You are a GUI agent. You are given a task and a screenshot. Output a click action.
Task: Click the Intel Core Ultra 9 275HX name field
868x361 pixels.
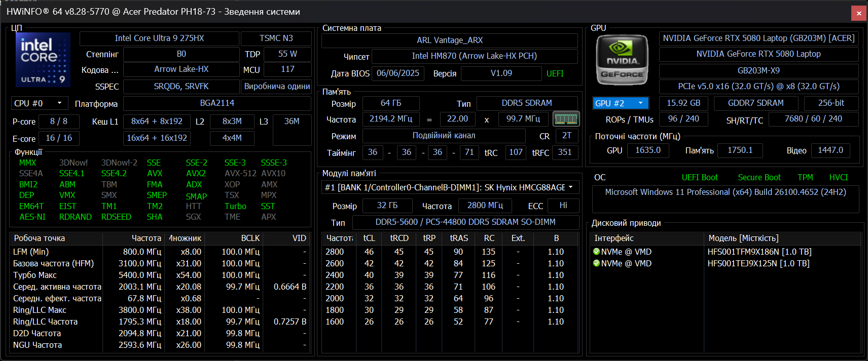coord(159,38)
